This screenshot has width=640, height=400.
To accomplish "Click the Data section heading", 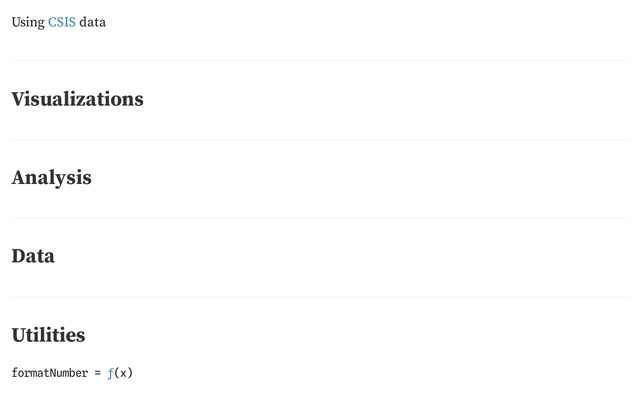I will point(33,256).
